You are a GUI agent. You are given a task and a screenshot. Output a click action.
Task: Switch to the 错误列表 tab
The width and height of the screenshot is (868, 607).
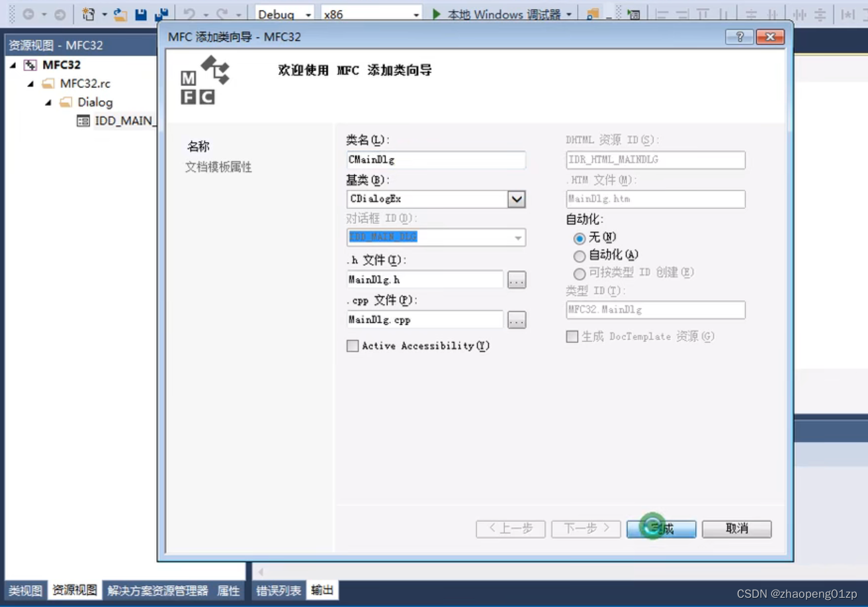pos(279,590)
